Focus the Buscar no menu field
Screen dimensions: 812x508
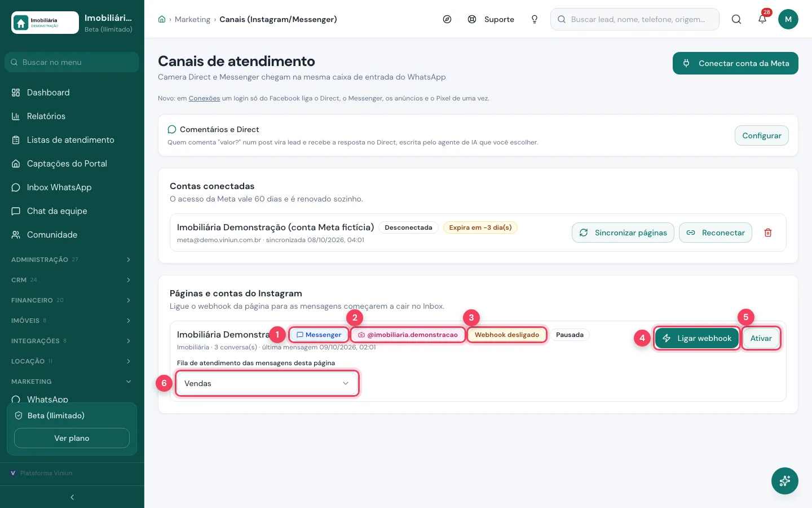[x=72, y=62]
